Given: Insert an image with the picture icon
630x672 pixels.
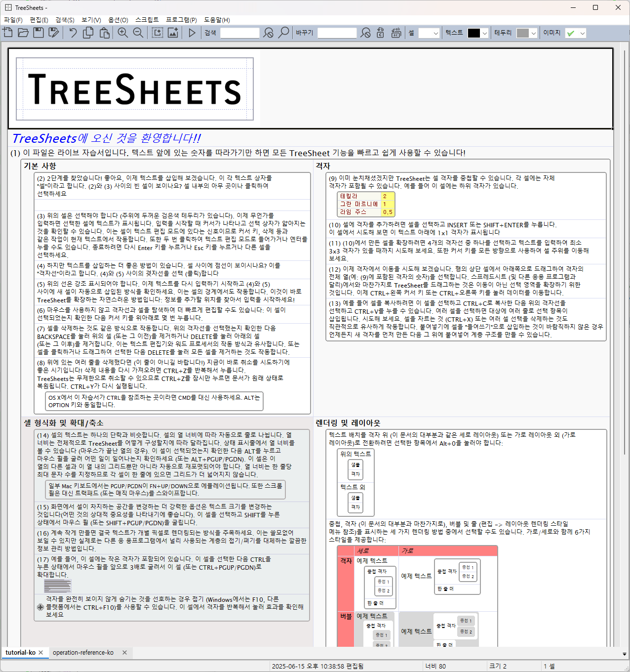Looking at the screenshot, I should 173,33.
